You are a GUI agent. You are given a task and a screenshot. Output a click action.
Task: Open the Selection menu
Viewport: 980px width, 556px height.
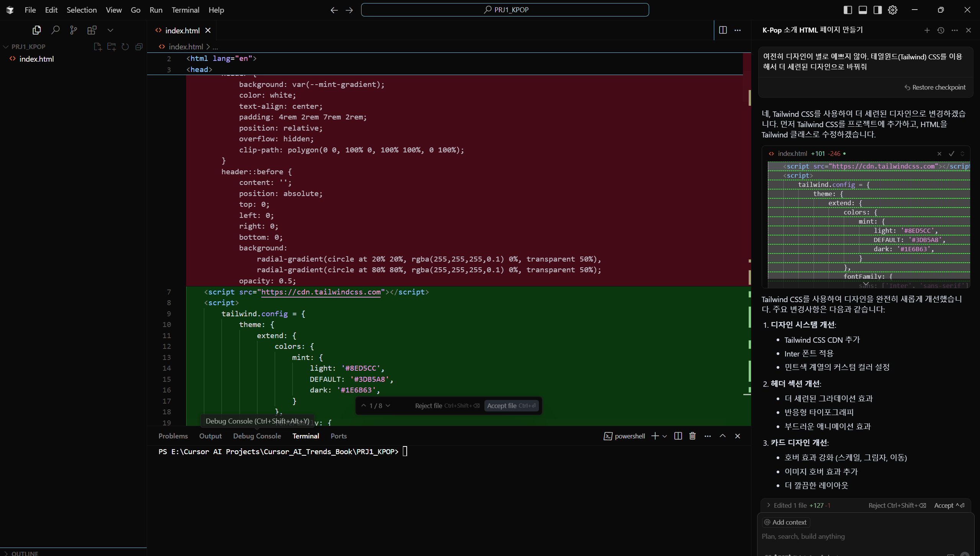tap(82, 10)
